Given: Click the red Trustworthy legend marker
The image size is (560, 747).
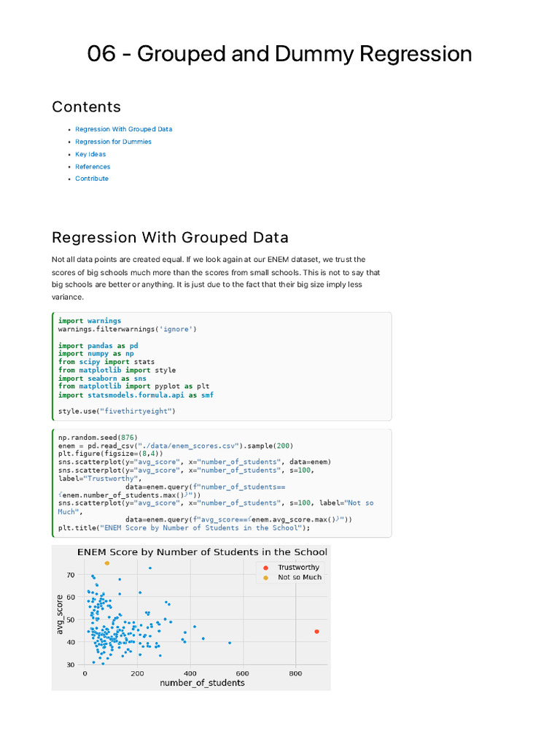Looking at the screenshot, I should click(x=265, y=568).
